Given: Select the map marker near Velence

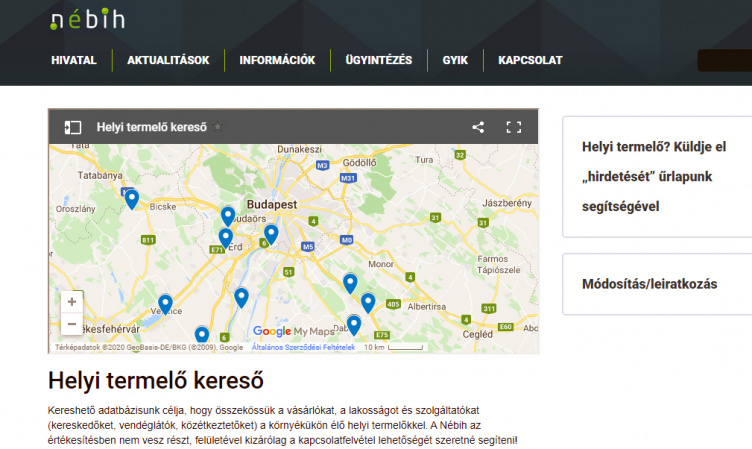Looking at the screenshot, I should point(165,303).
